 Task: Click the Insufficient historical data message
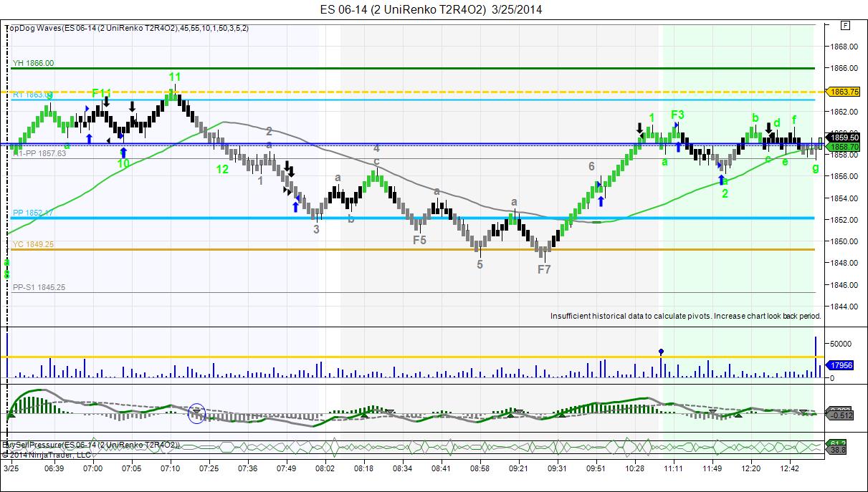[x=686, y=316]
